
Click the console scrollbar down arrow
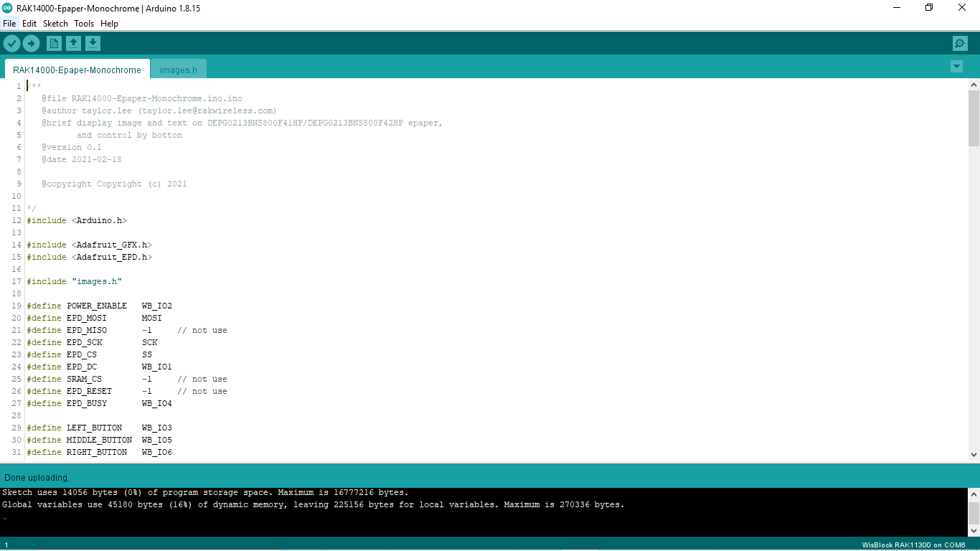[974, 530]
